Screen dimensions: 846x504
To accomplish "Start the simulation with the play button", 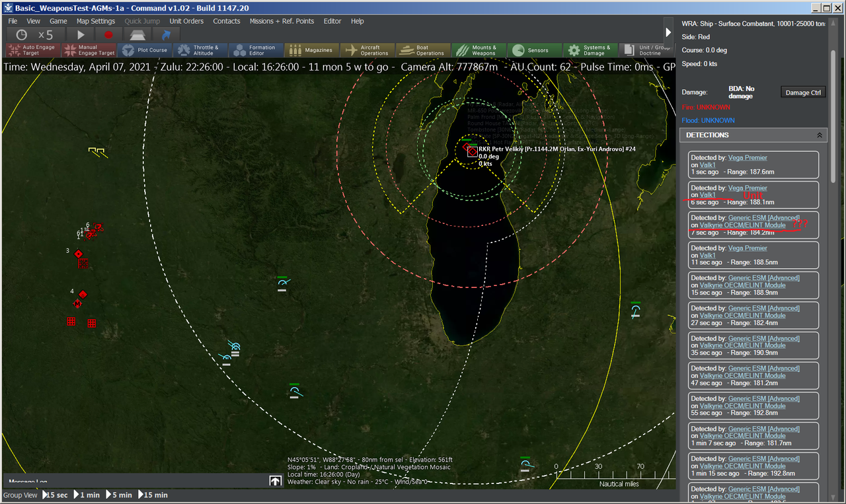I will (x=81, y=35).
